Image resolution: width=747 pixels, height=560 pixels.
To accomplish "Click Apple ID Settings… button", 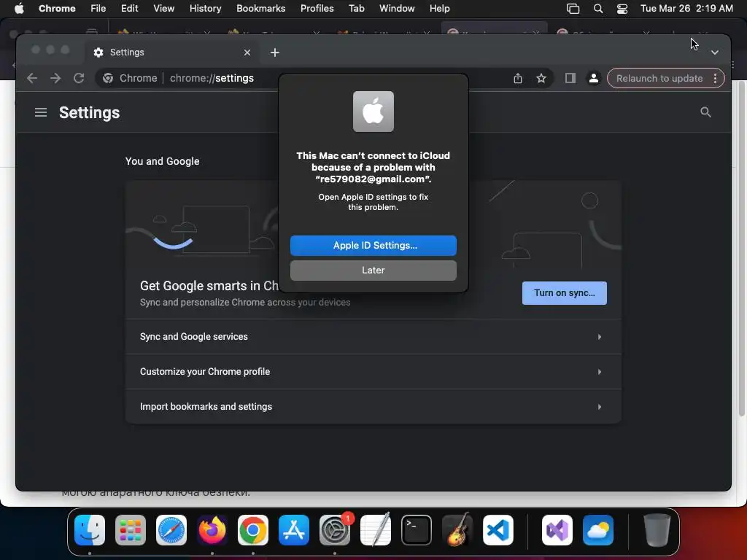I will (373, 246).
